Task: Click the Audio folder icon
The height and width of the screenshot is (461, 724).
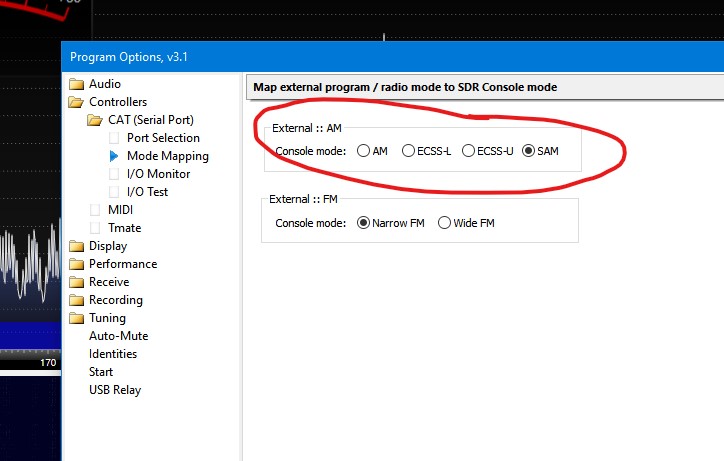Action: click(x=76, y=84)
